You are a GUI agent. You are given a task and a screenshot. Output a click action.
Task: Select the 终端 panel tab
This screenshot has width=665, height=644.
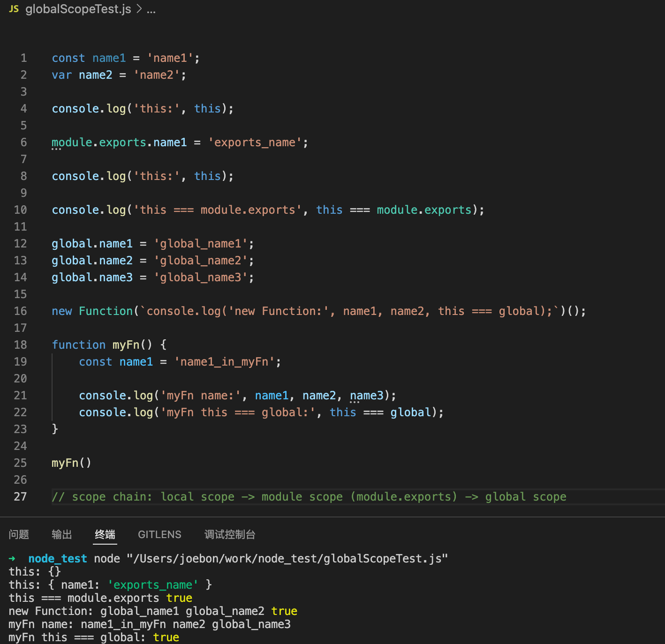point(105,534)
